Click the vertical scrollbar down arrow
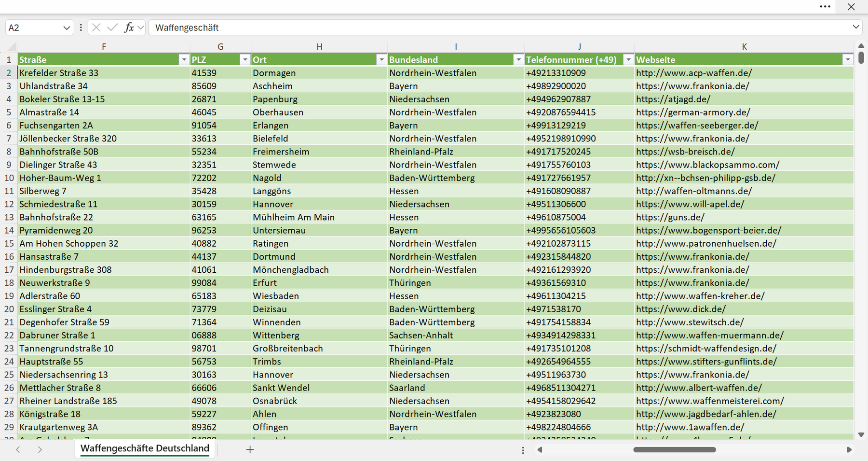 (x=861, y=435)
